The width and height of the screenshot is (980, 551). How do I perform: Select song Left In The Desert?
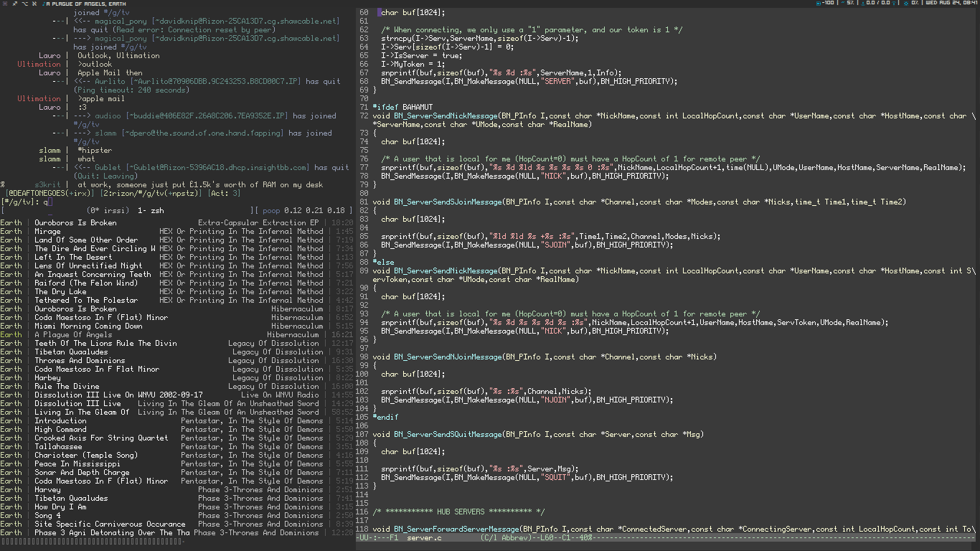(176, 258)
